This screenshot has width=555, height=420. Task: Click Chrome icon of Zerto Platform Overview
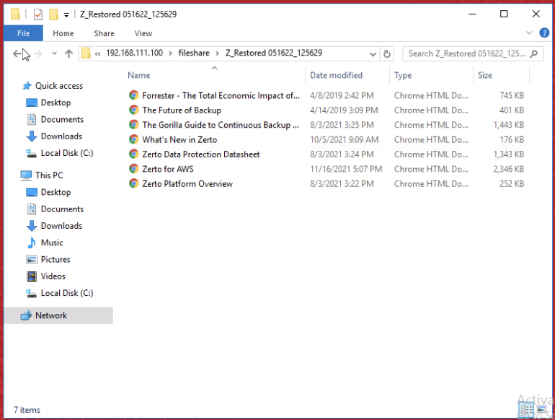pyautogui.click(x=133, y=184)
